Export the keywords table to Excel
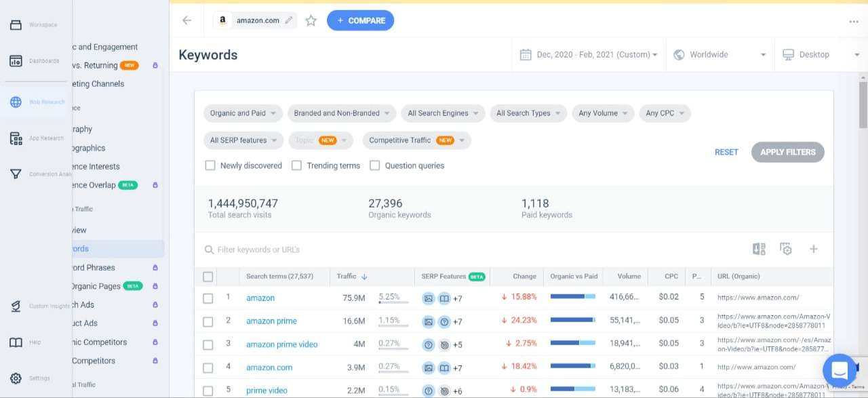Image resolution: width=868 pixels, height=398 pixels. coord(759,249)
